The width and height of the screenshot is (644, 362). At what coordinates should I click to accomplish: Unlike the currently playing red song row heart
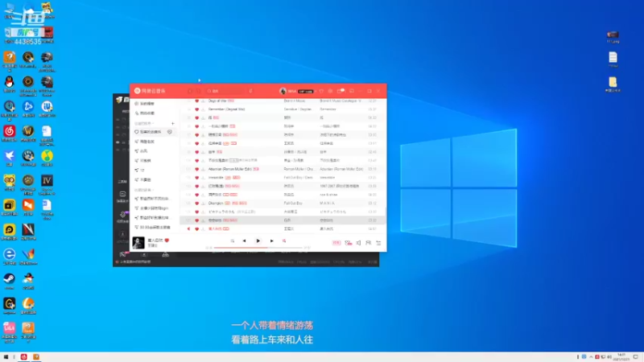(196, 229)
